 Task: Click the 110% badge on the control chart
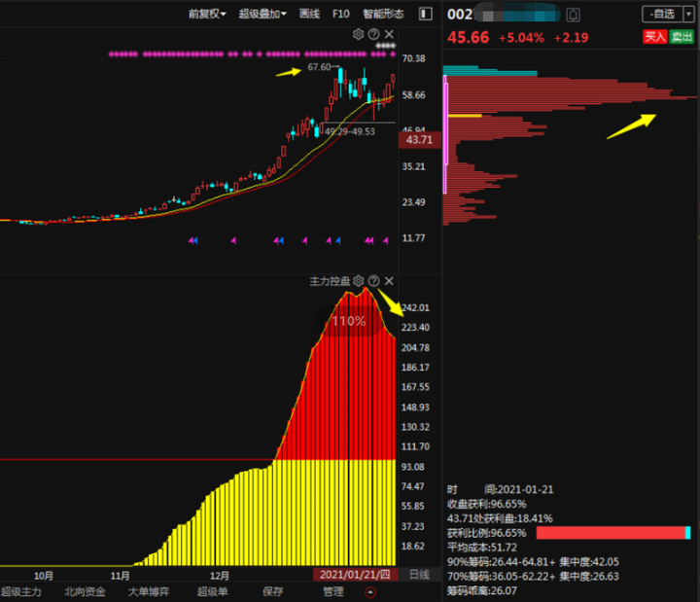349,321
